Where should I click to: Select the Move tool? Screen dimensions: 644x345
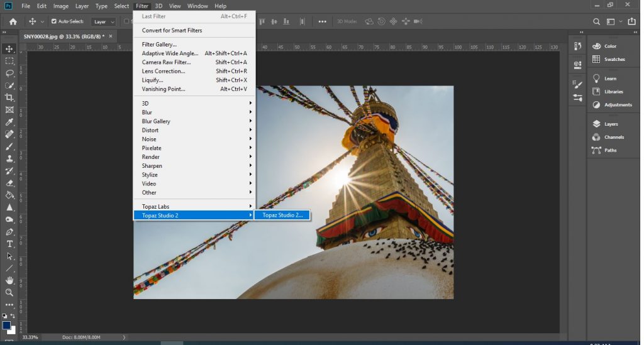click(9, 49)
